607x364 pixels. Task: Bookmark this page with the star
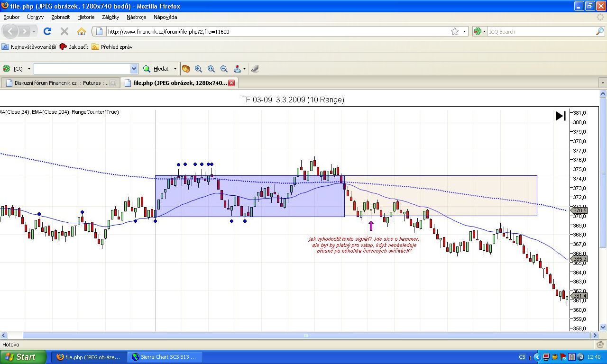pyautogui.click(x=455, y=31)
